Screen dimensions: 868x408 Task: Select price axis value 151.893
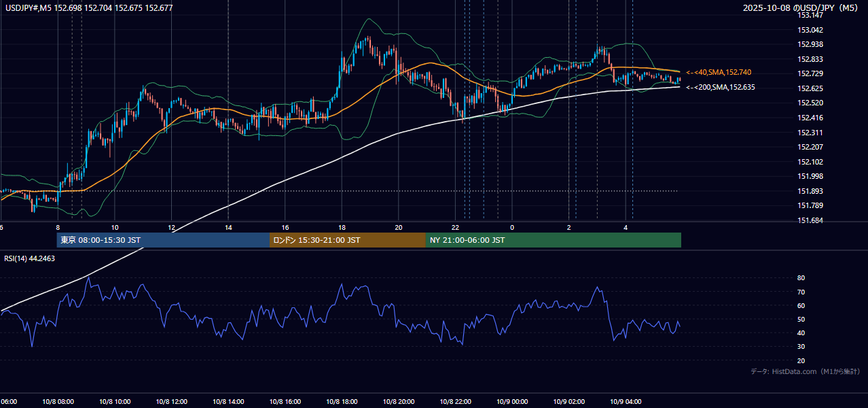click(x=810, y=191)
